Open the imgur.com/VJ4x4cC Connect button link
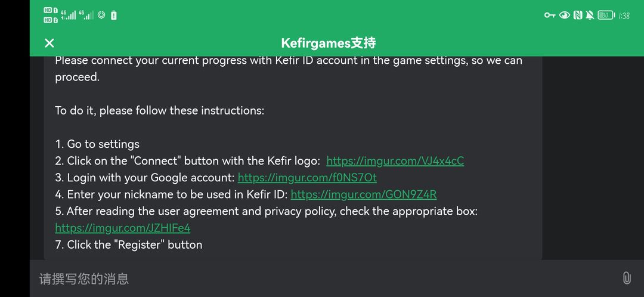Screen dimensions: 644x297 tap(395, 160)
